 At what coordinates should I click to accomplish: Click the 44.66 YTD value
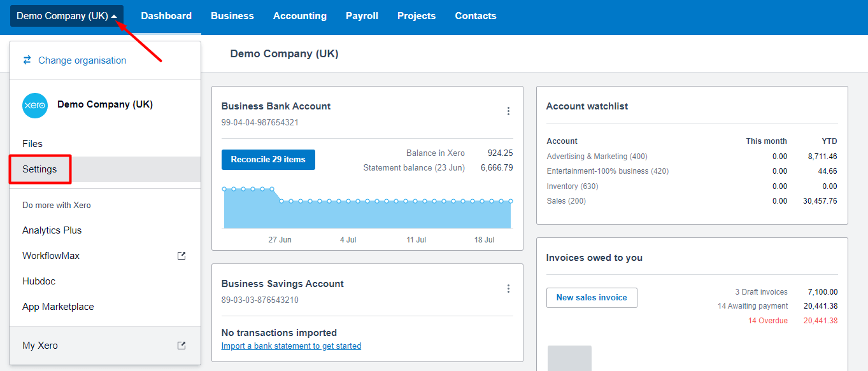(827, 171)
